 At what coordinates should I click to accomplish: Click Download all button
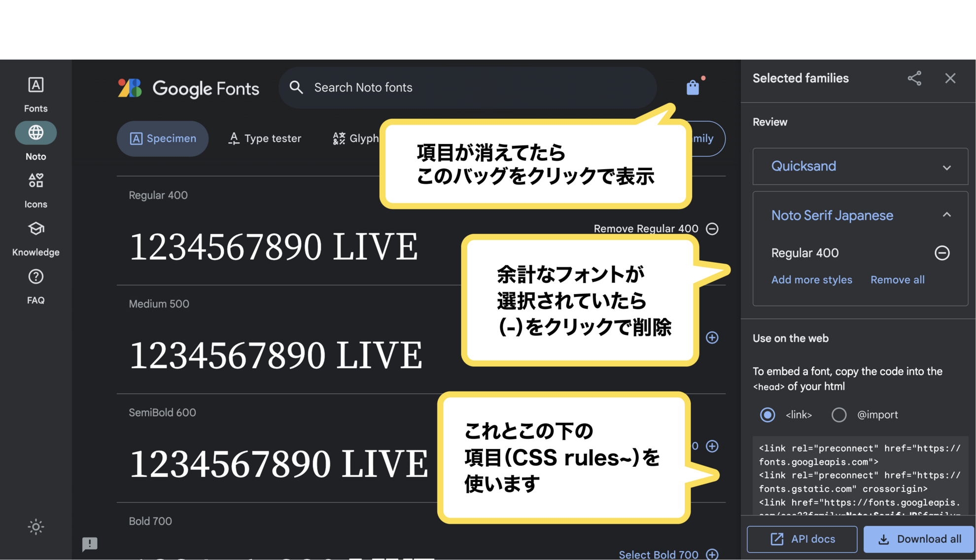(919, 539)
